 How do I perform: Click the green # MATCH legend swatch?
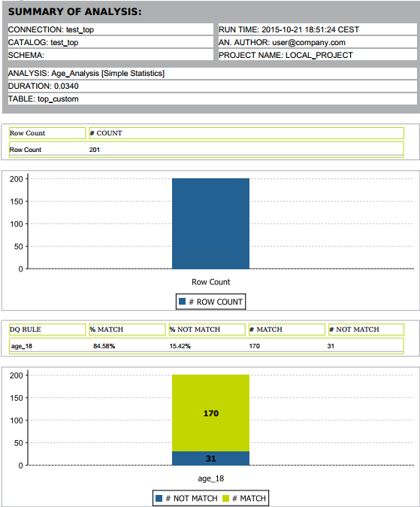coord(226,498)
